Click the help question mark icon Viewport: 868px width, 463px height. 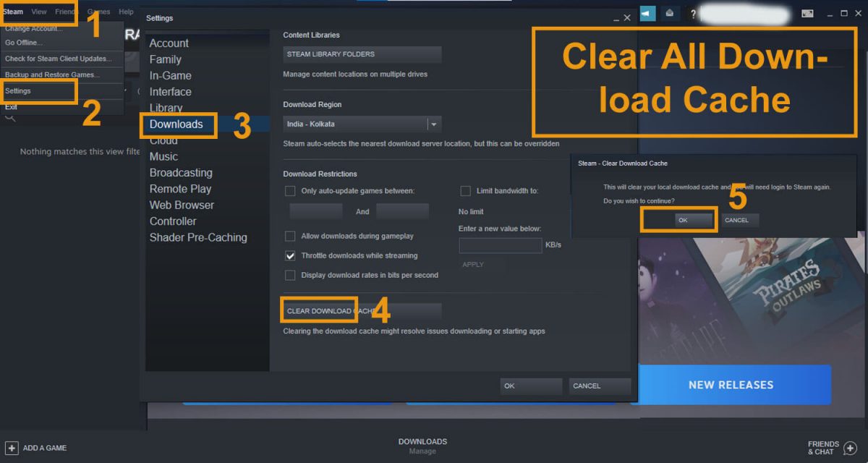692,12
